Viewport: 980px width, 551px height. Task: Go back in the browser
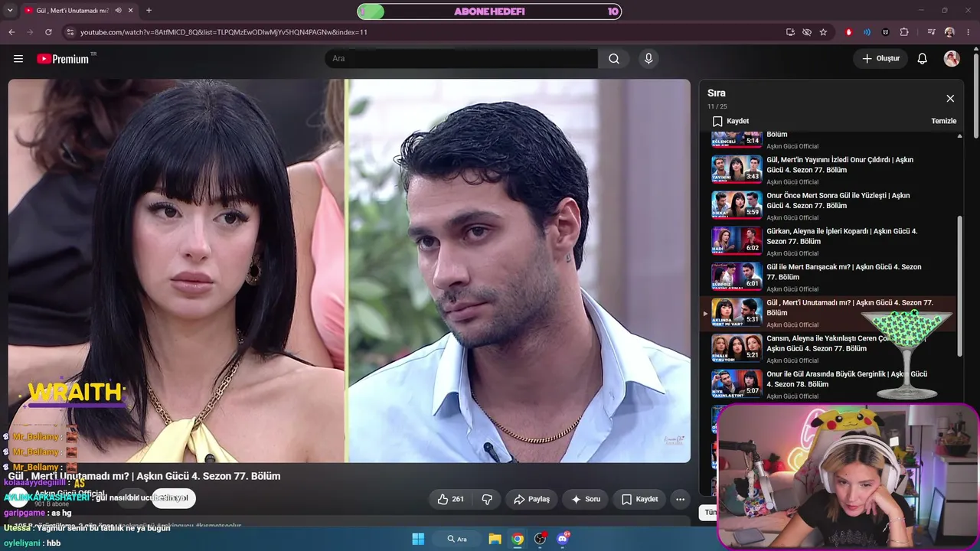click(x=11, y=32)
